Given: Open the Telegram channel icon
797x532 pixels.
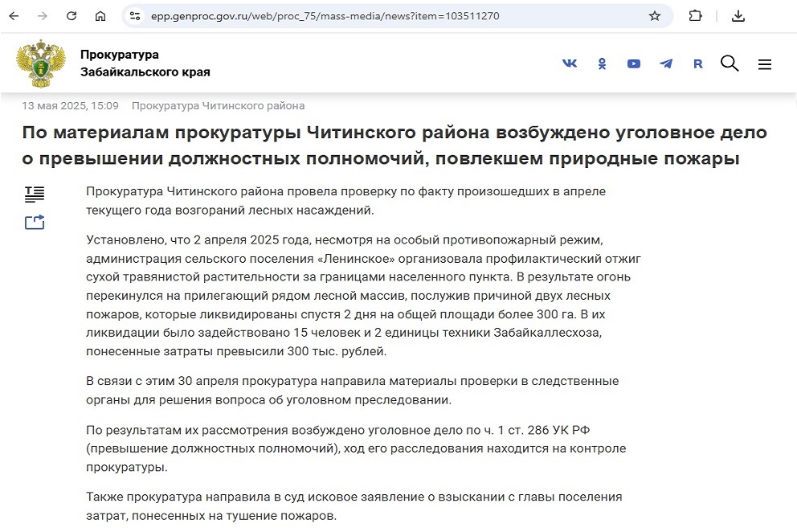Looking at the screenshot, I should click(x=666, y=63).
